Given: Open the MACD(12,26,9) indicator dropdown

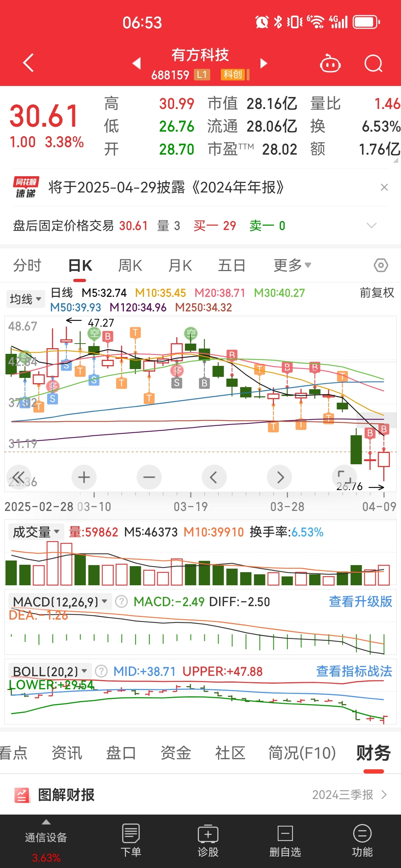Looking at the screenshot, I should (x=60, y=602).
